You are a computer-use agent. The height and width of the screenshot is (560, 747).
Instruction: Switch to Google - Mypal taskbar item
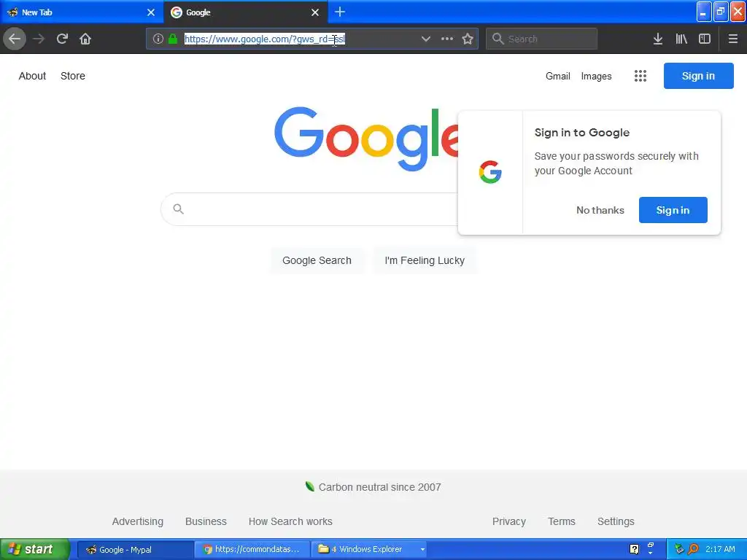click(x=135, y=550)
